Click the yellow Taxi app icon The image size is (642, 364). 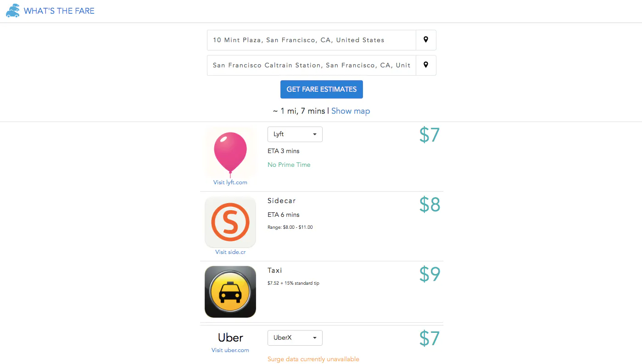230,292
